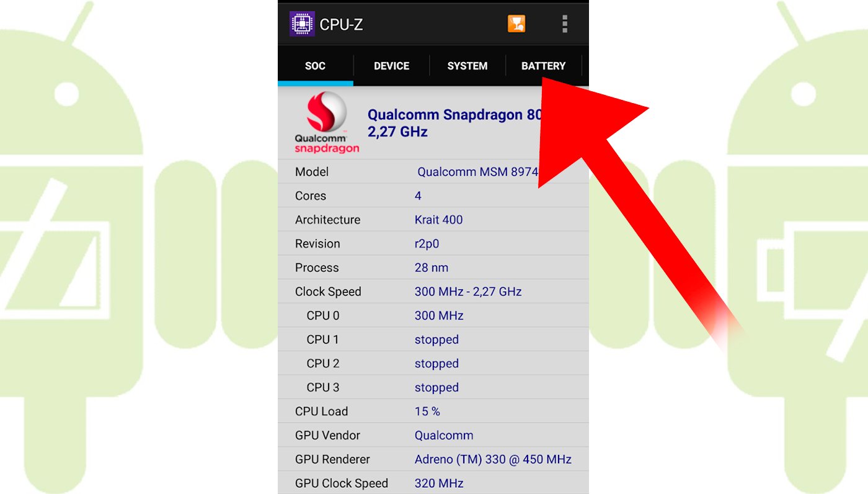Tap the CPU-Z app icon in header

pyautogui.click(x=302, y=24)
